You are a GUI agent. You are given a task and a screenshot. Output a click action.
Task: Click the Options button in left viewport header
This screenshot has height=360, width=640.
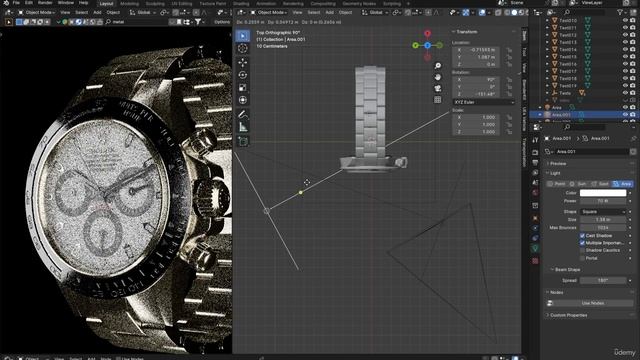pyautogui.click(x=222, y=22)
